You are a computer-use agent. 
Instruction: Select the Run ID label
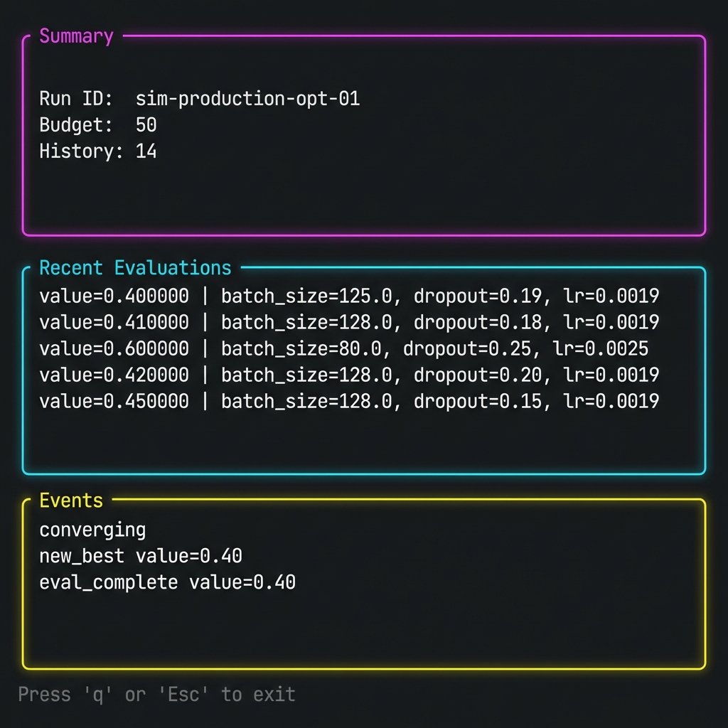tap(78, 99)
